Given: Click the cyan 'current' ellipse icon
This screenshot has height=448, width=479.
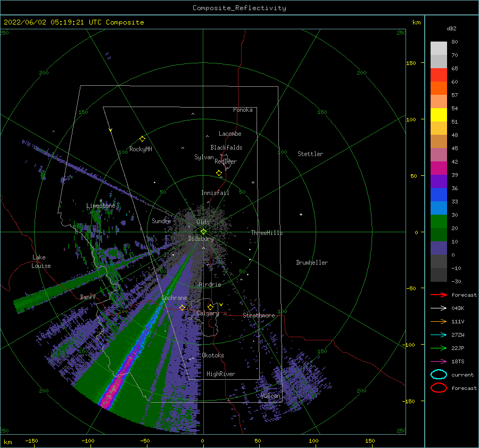Looking at the screenshot, I should [x=439, y=374].
